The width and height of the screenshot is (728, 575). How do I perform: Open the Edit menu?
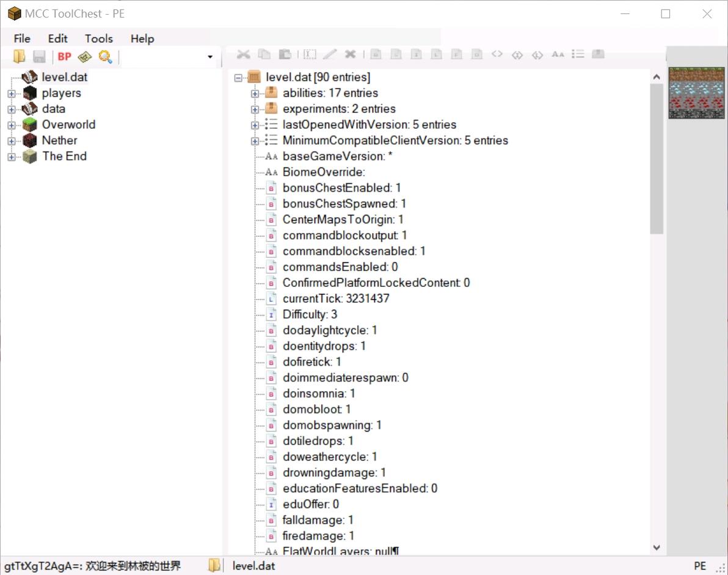coord(58,38)
